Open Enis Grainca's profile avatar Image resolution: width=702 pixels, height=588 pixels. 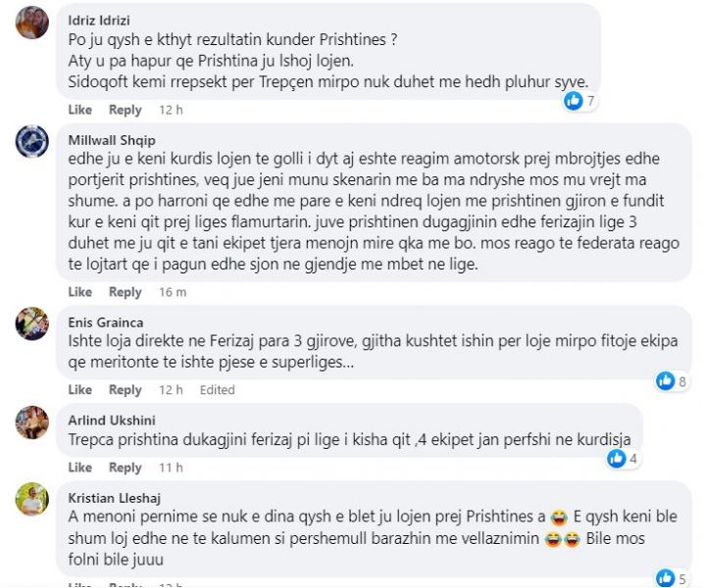click(31, 323)
